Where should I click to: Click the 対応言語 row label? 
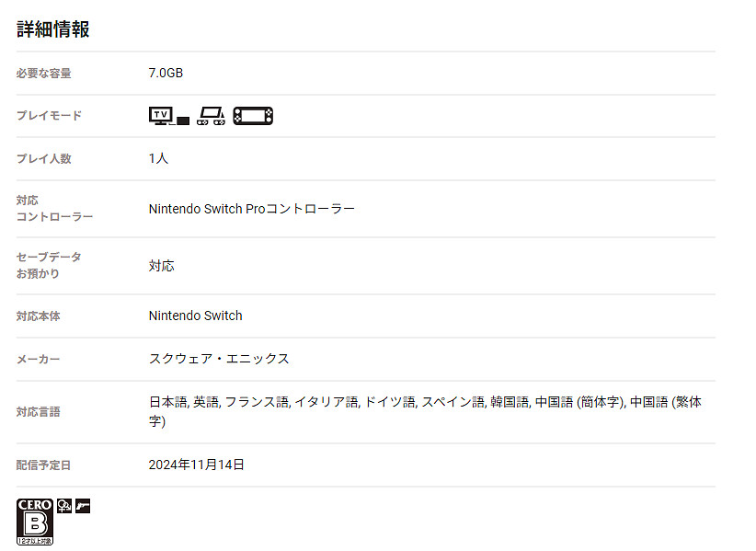(x=38, y=412)
